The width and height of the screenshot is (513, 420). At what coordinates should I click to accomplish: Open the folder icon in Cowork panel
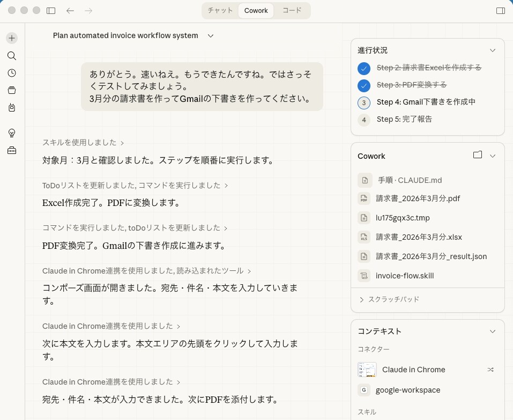(x=478, y=155)
